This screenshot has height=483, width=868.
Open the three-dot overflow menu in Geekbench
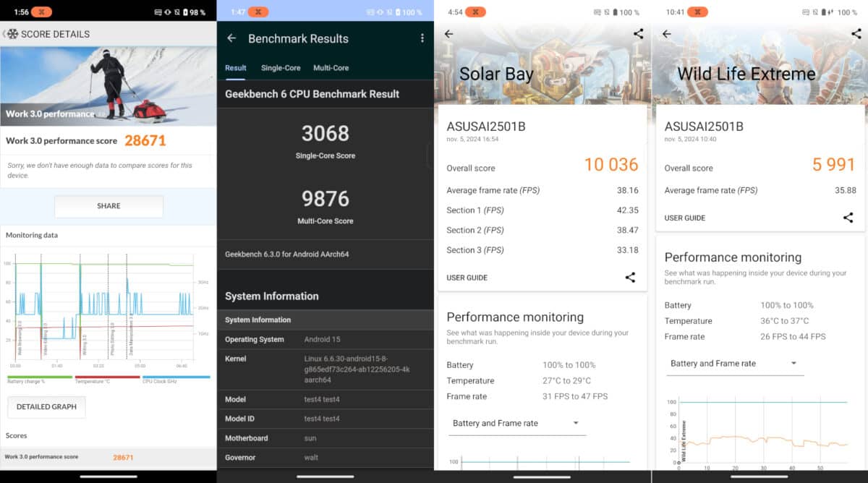422,38
